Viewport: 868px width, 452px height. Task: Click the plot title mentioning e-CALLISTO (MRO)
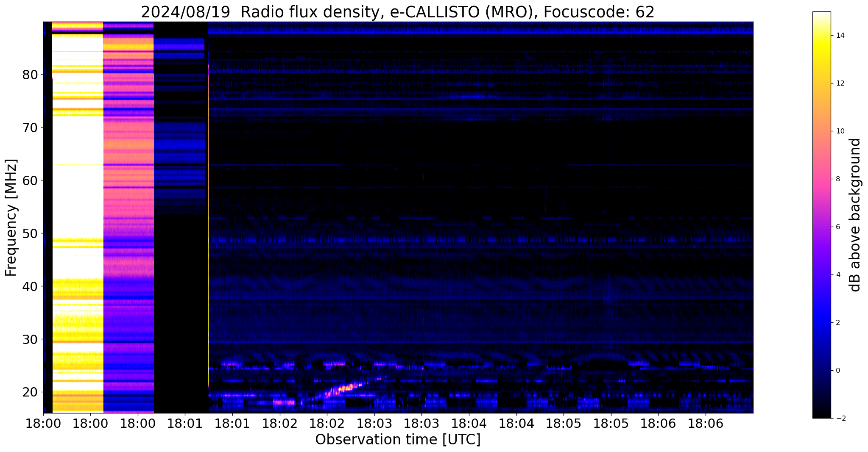398,12
